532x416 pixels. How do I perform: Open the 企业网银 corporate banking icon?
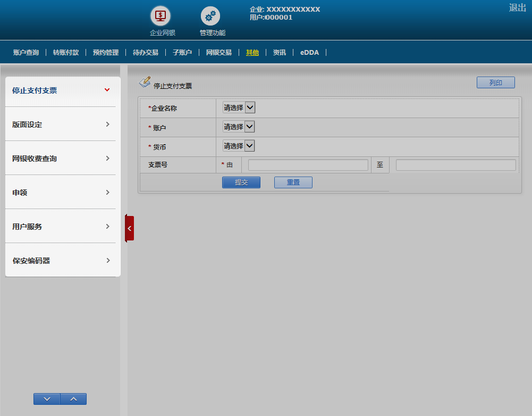[x=160, y=16]
